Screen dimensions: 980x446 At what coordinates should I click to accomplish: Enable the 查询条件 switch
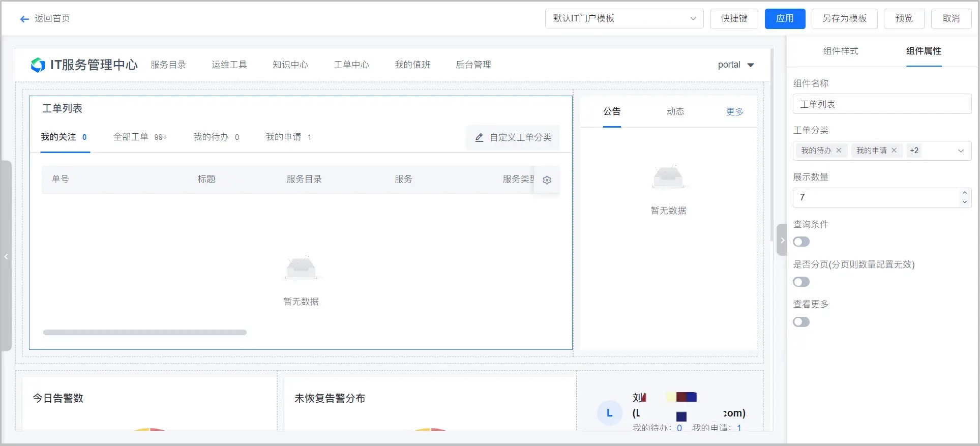[801, 242]
